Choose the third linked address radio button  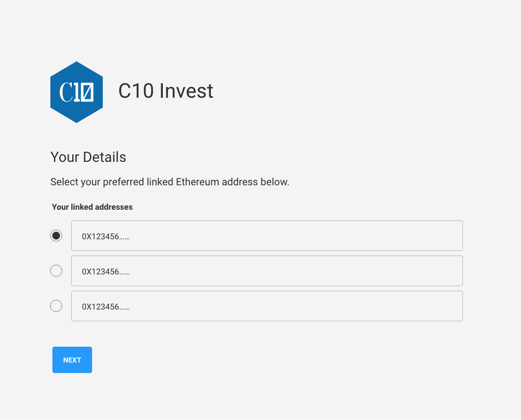(56, 306)
